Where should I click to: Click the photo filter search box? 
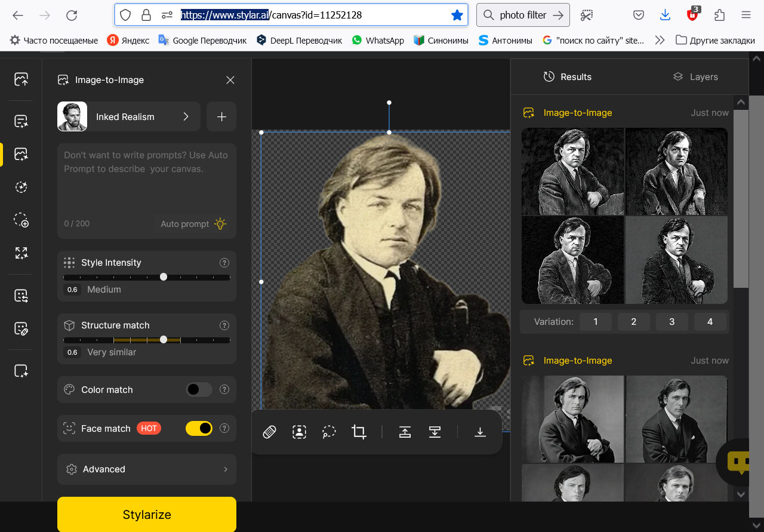pyautogui.click(x=523, y=16)
